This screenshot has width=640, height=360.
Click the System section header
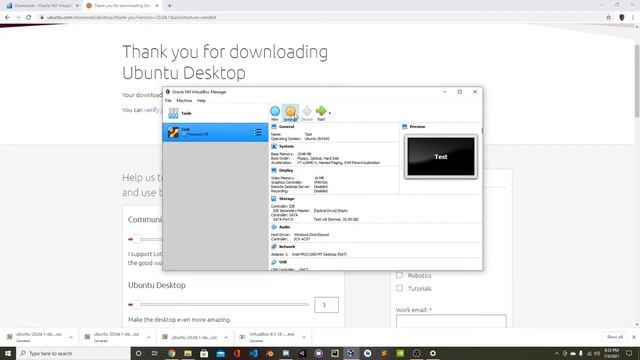pyautogui.click(x=286, y=146)
